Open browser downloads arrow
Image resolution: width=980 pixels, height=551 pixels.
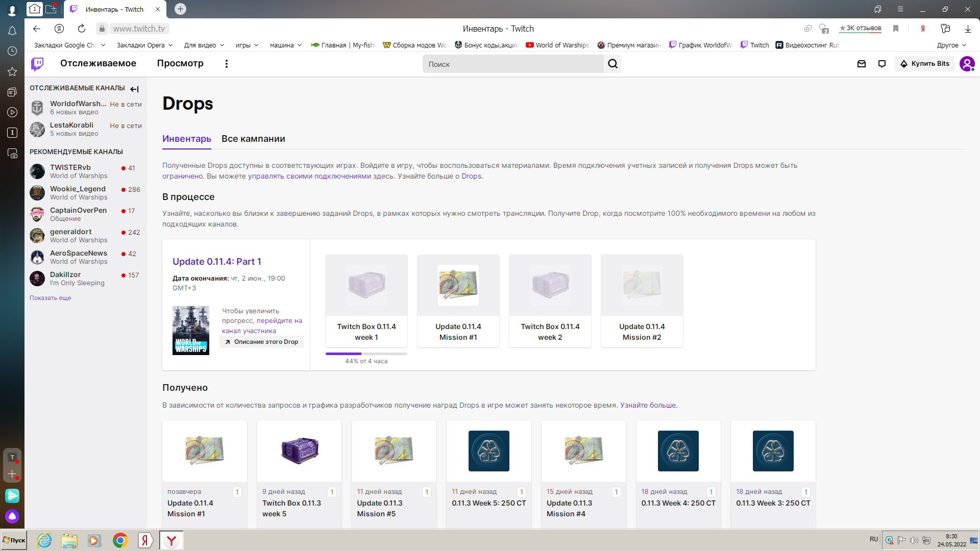point(968,29)
